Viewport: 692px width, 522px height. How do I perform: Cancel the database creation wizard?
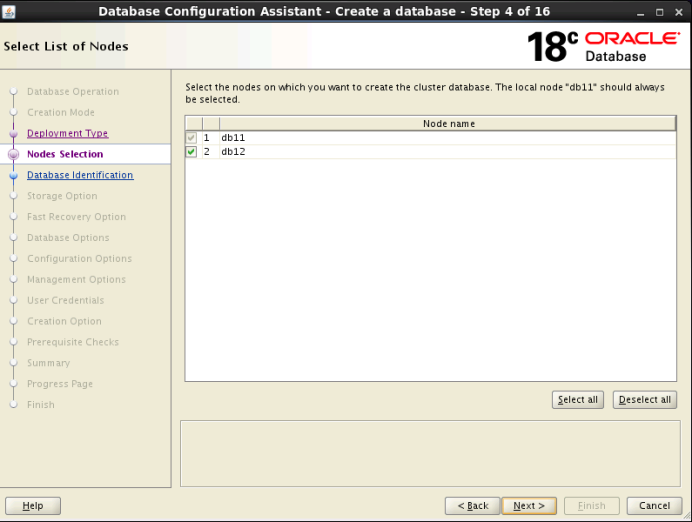point(654,506)
